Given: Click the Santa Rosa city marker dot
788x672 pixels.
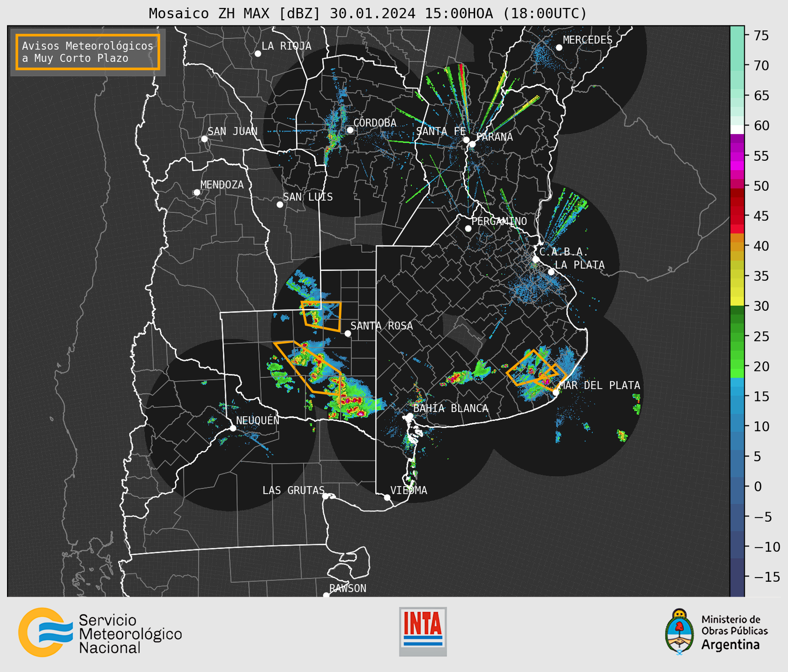Looking at the screenshot, I should click(348, 333).
